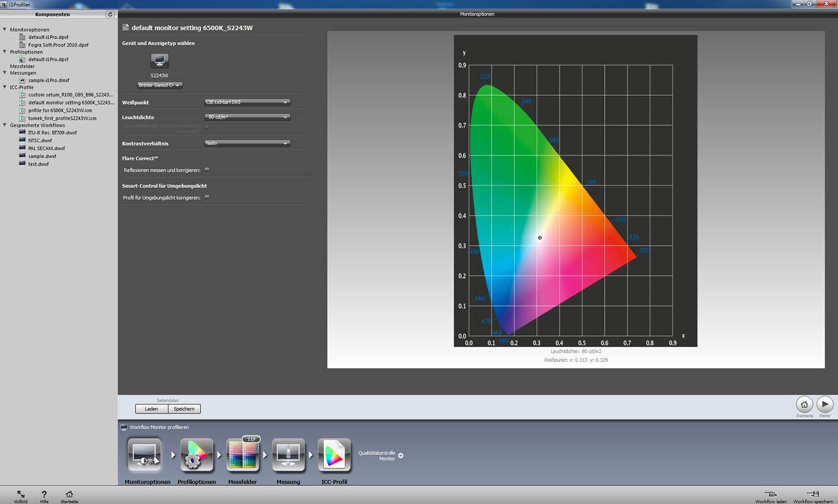838x504 pixels.
Task: Click ICC icon of tomek_first_profileS2243W.icm
Action: tap(23, 118)
